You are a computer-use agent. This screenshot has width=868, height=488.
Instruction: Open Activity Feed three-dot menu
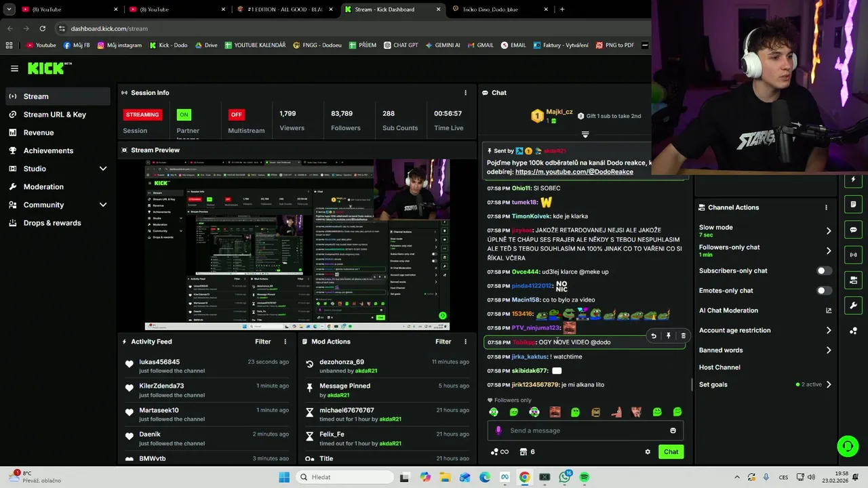pos(285,342)
